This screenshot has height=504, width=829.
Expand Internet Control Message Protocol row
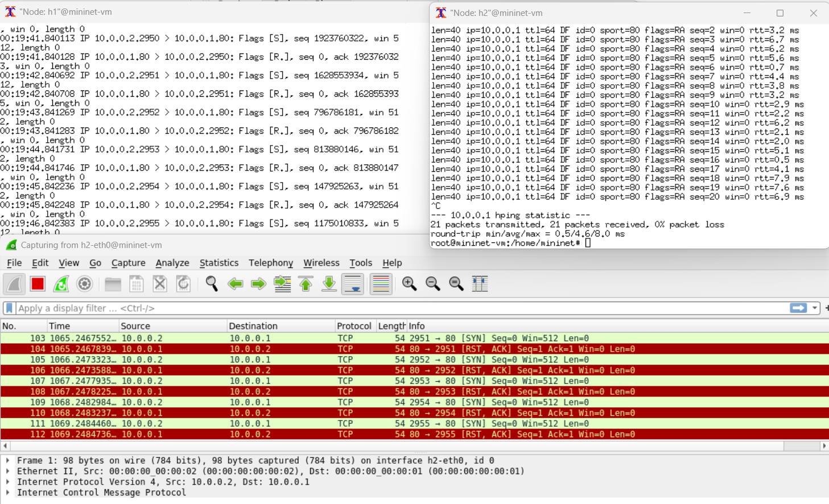tap(7, 493)
